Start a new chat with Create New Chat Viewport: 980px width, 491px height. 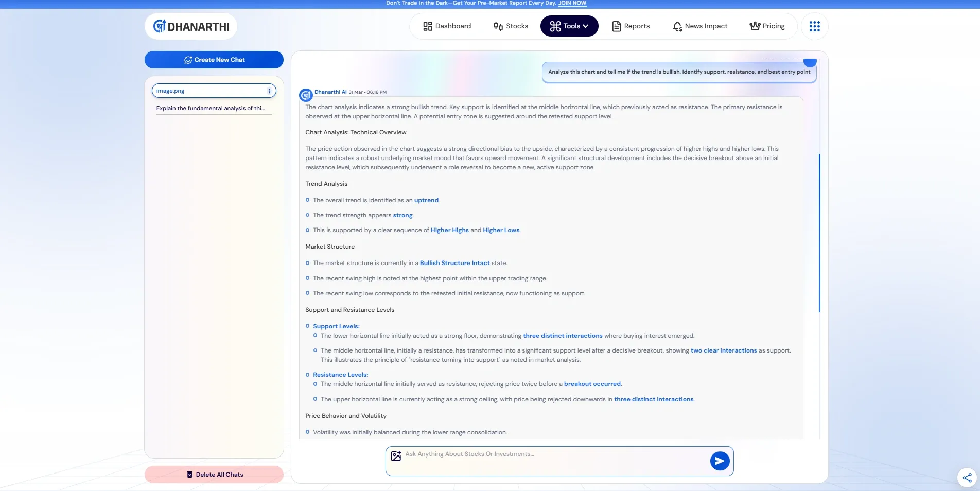click(214, 60)
